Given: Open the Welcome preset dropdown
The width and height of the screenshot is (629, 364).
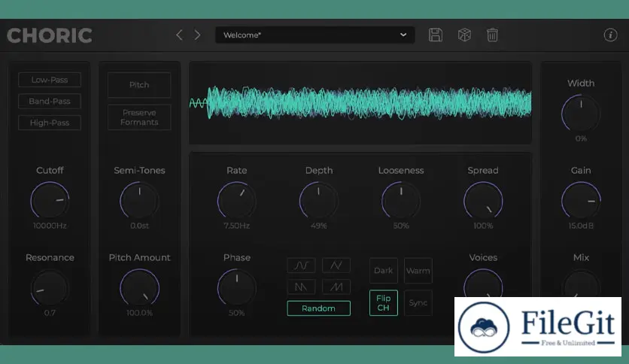Looking at the screenshot, I should [315, 35].
